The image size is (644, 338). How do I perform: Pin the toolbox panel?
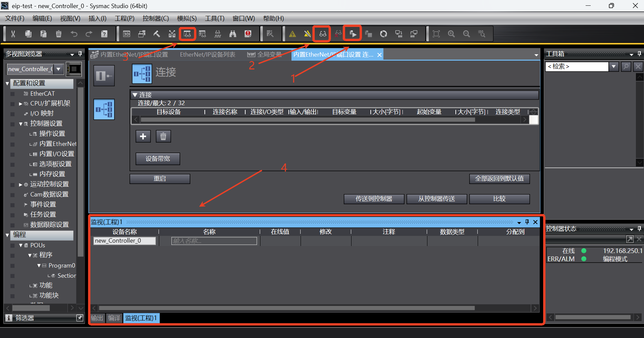(639, 54)
